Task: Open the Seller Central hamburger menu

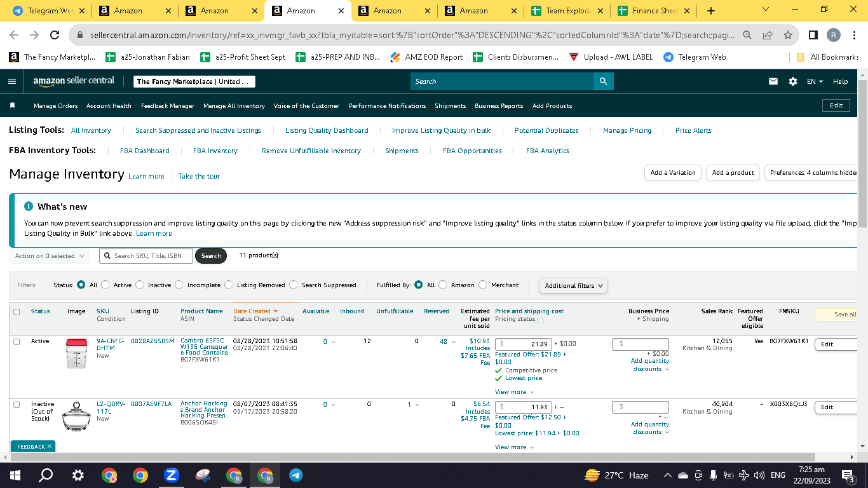Action: tap(12, 81)
